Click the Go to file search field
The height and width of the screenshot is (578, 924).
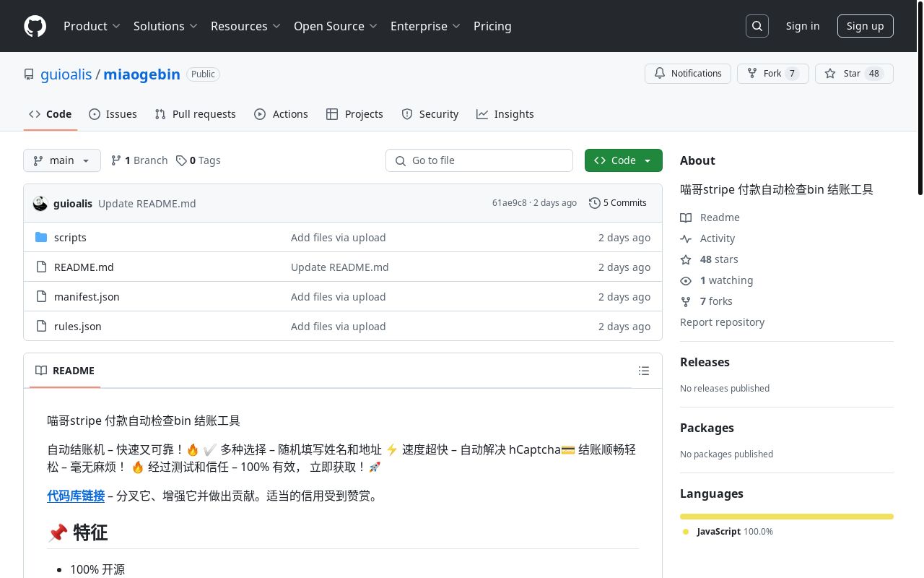click(x=479, y=160)
